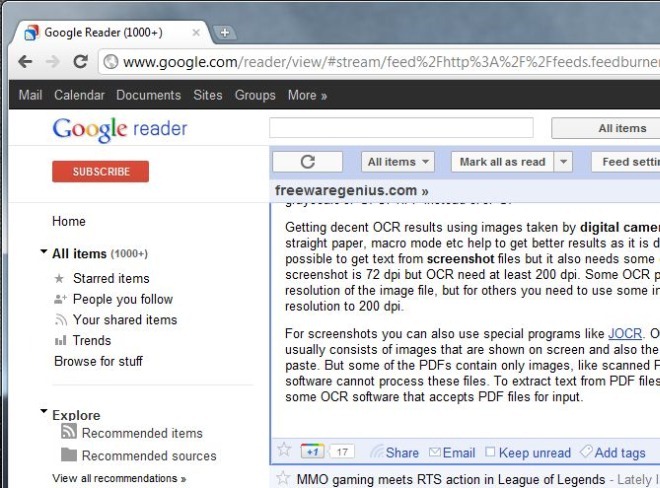Open Trends in the sidebar

tap(92, 340)
